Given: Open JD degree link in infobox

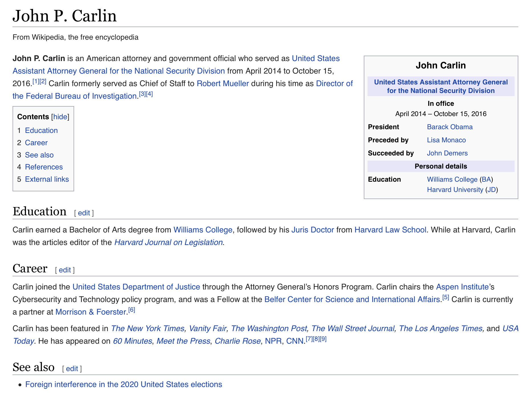Looking at the screenshot, I should coord(492,190).
